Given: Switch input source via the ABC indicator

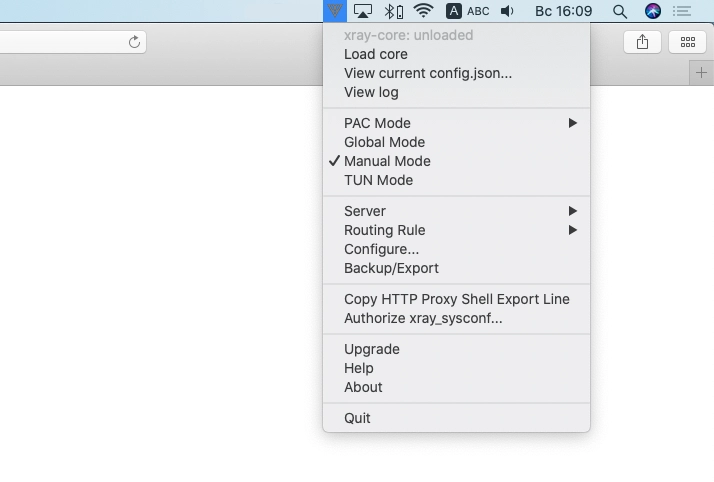Looking at the screenshot, I should [468, 11].
